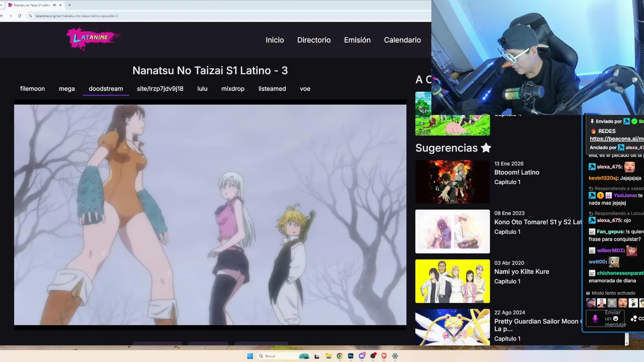Open Task View on the taskbar
The image size is (644, 362).
[316, 356]
